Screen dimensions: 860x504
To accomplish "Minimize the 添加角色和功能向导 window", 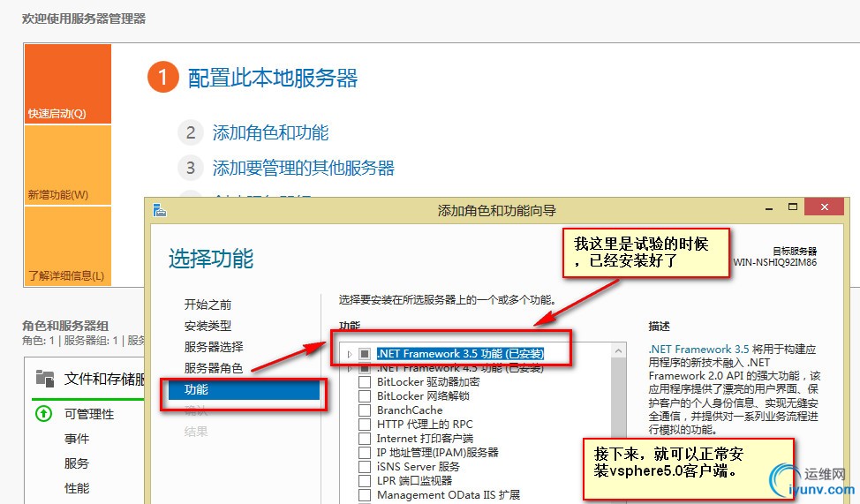I will (769, 207).
